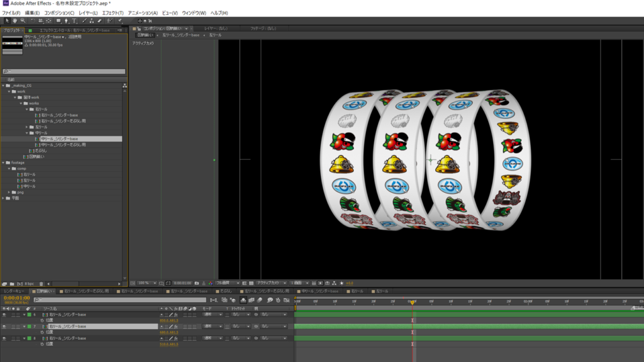Click Project panel search field
644x362 pixels.
[x=64, y=72]
